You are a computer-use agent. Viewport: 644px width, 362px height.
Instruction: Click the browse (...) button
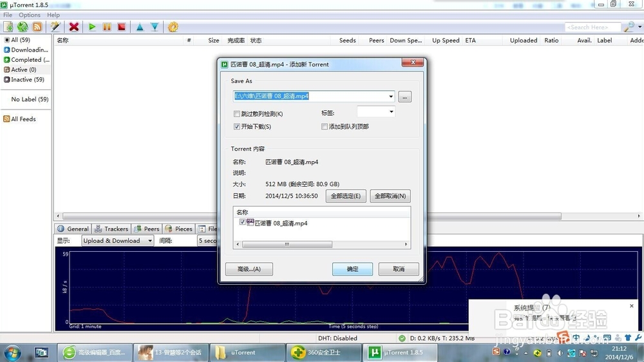coord(404,97)
